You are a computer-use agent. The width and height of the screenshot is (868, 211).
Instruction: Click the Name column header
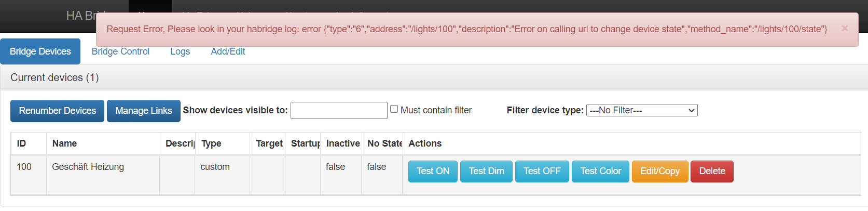click(x=64, y=143)
